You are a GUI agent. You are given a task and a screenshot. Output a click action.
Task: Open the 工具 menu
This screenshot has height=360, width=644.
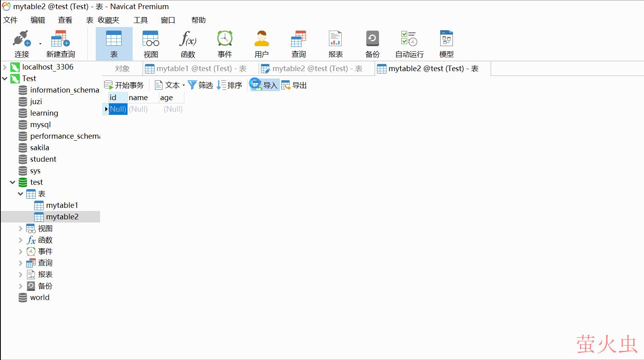[140, 20]
